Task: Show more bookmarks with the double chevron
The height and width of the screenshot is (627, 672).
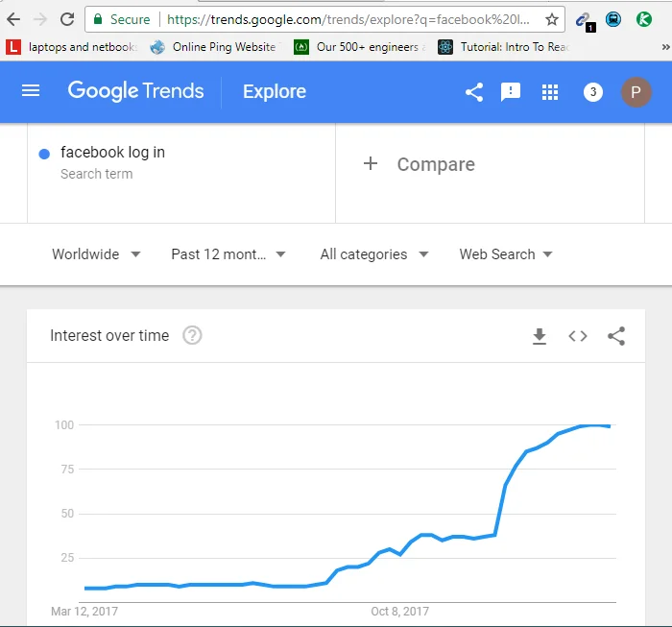Action: pos(665,47)
